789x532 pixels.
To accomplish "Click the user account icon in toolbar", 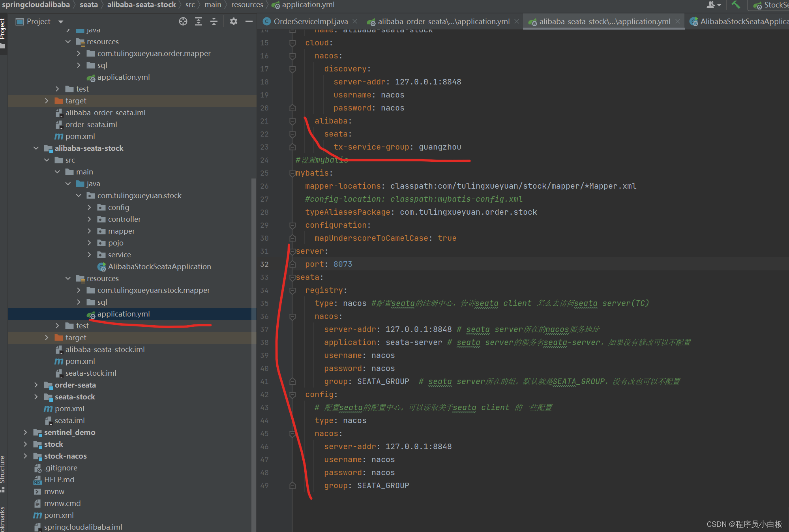I will coord(711,5).
